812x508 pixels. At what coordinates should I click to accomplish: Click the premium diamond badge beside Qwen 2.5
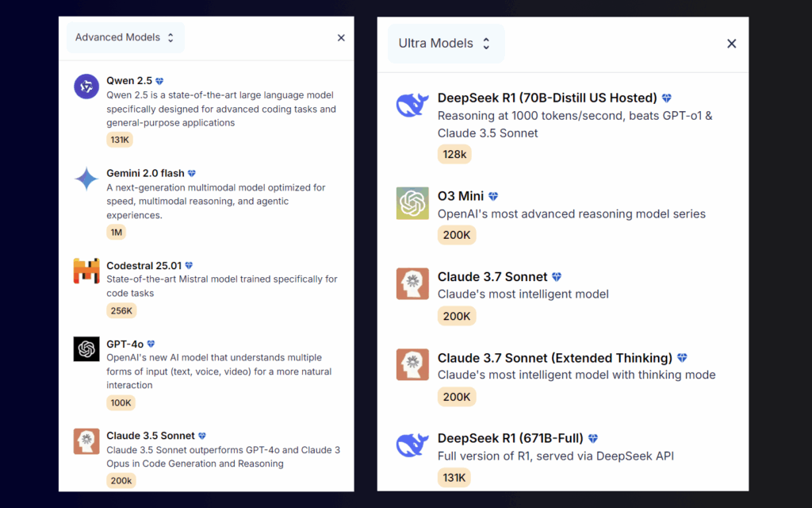pyautogui.click(x=159, y=81)
